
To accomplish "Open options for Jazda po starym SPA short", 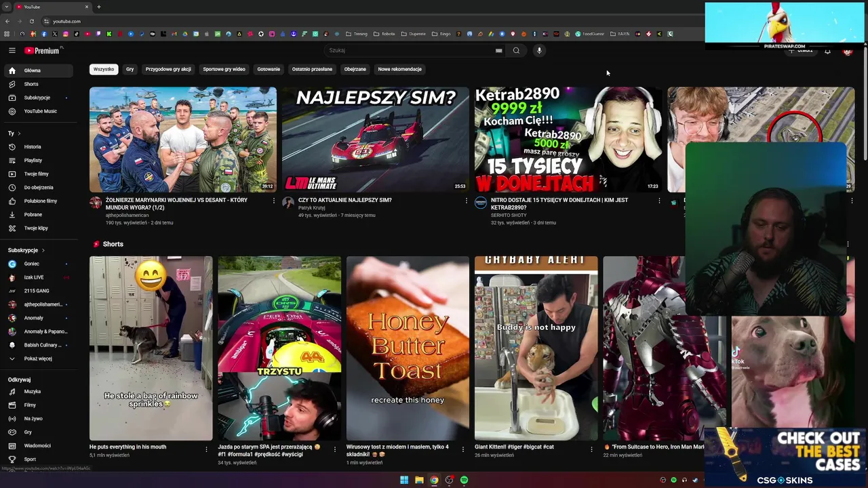I will [335, 449].
